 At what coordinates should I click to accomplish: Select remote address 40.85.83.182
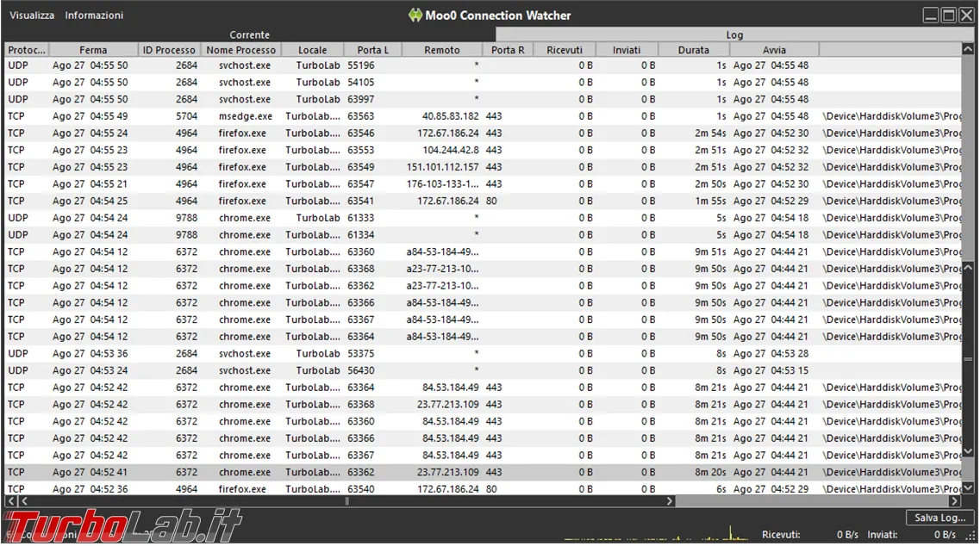(x=450, y=116)
